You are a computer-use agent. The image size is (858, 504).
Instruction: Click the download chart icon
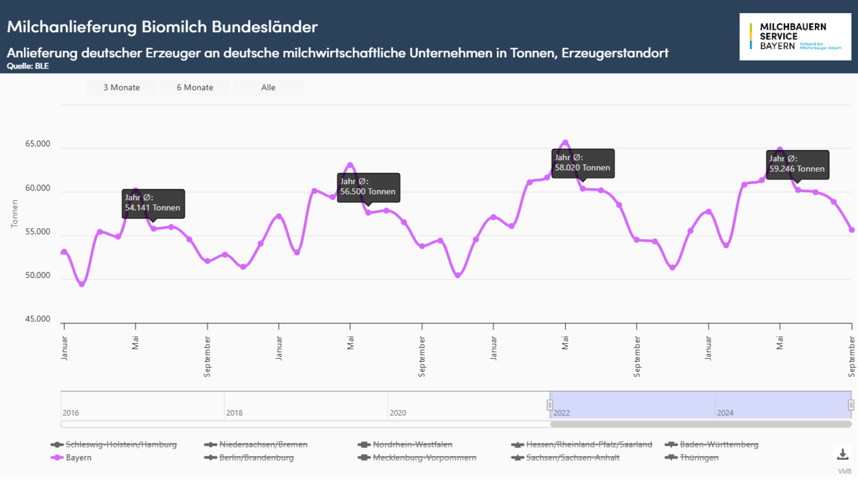[842, 455]
